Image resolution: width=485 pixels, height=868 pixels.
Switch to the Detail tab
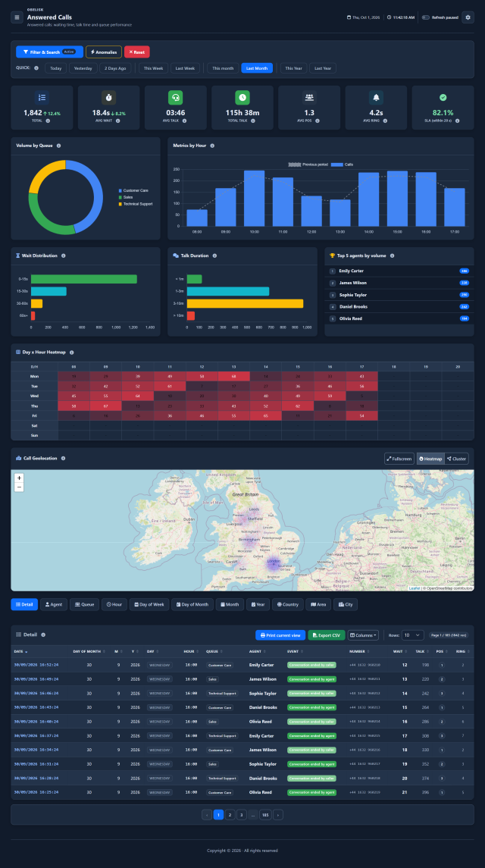click(24, 604)
